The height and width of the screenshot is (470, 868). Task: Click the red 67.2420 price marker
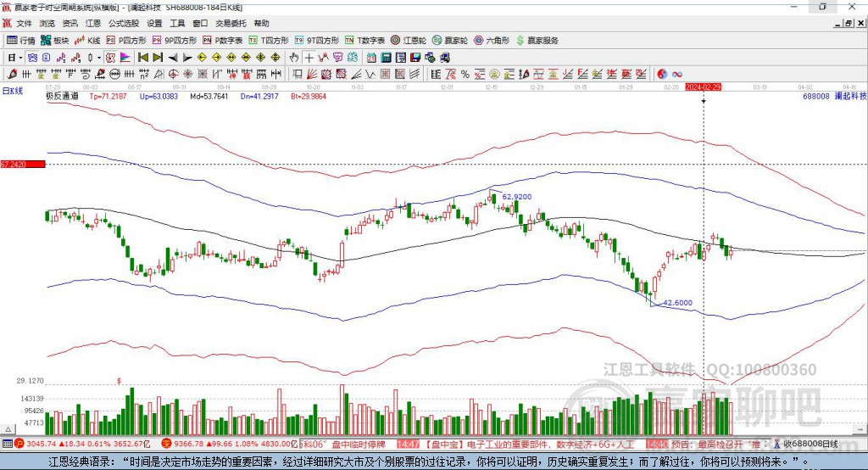pos(23,164)
